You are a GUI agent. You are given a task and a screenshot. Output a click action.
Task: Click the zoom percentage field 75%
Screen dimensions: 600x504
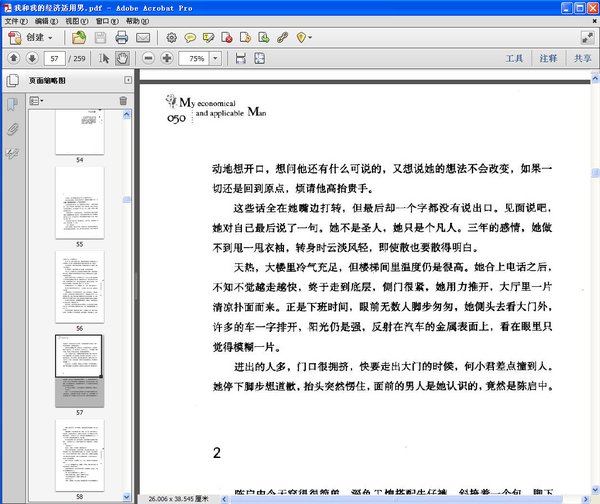(x=194, y=59)
